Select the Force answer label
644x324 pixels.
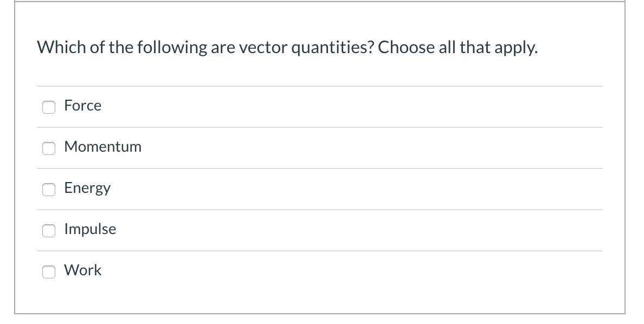82,106
